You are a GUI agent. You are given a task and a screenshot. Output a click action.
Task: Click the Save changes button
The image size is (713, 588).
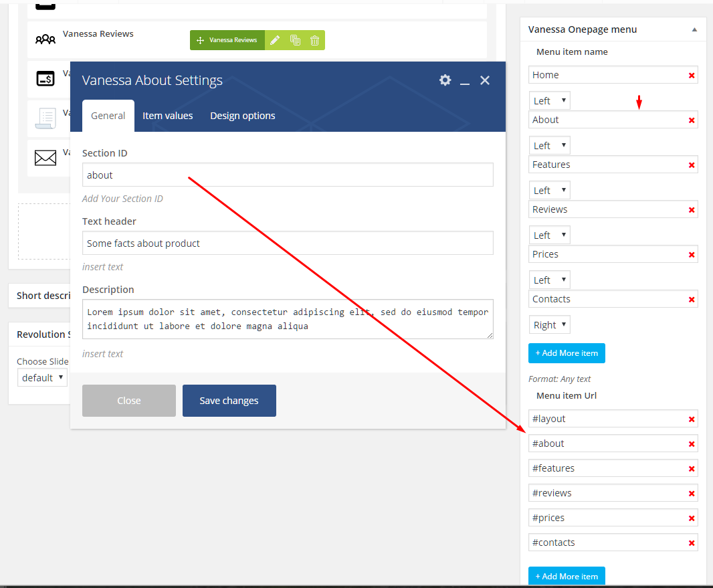(x=229, y=401)
